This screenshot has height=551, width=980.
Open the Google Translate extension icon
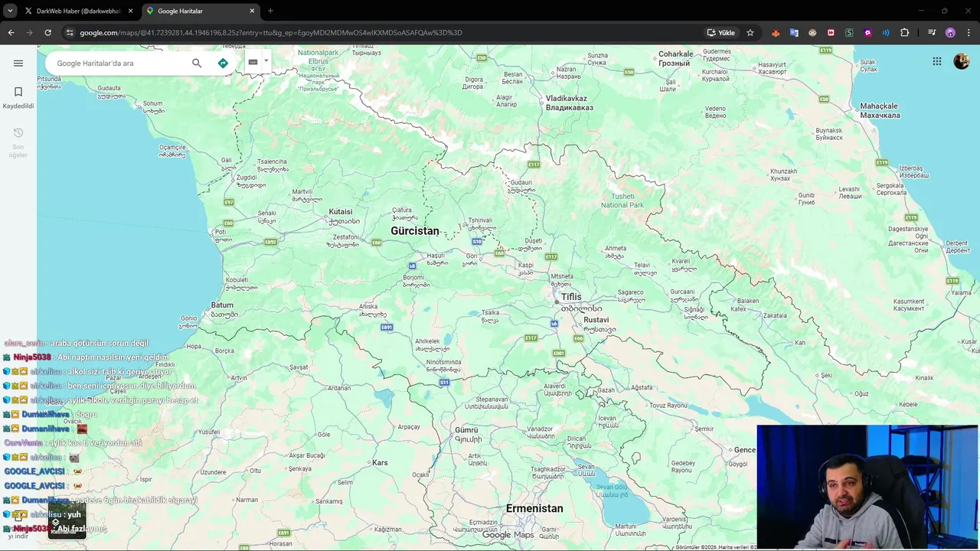794,32
